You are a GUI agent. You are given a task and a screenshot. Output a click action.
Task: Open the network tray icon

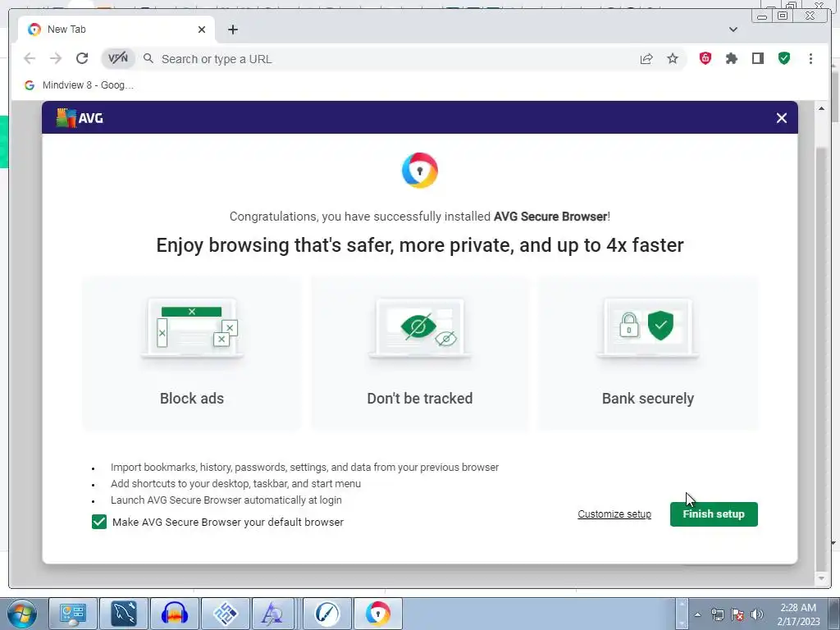tap(717, 614)
